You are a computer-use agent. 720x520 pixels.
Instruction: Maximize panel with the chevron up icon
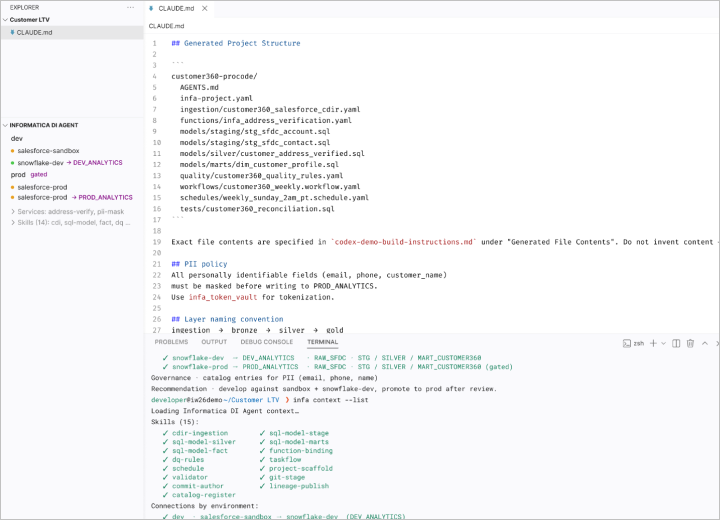(x=705, y=343)
